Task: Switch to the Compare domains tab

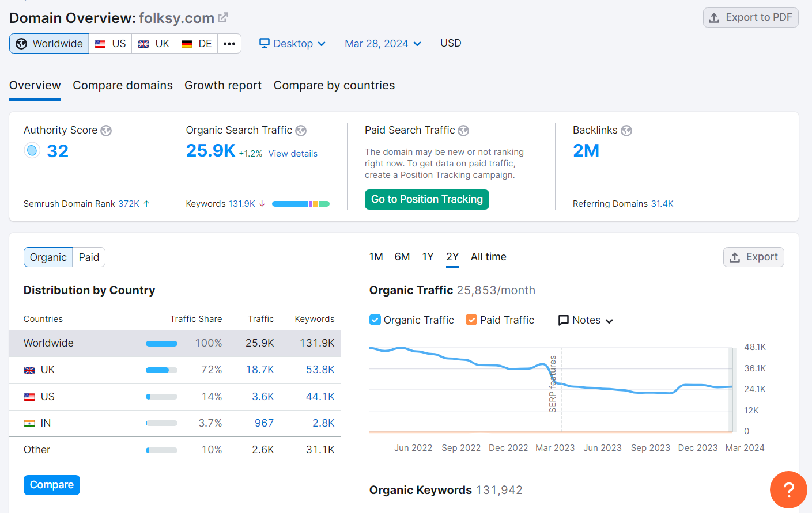Action: 123,85
